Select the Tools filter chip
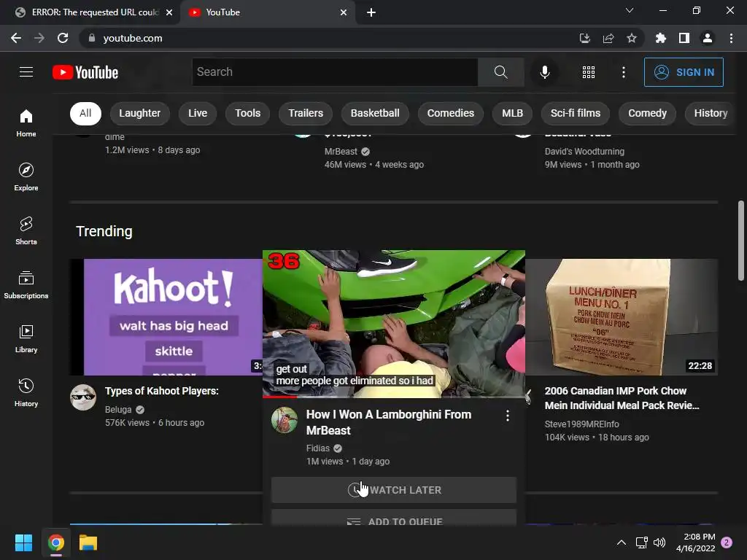This screenshot has width=747, height=560. 248,113
